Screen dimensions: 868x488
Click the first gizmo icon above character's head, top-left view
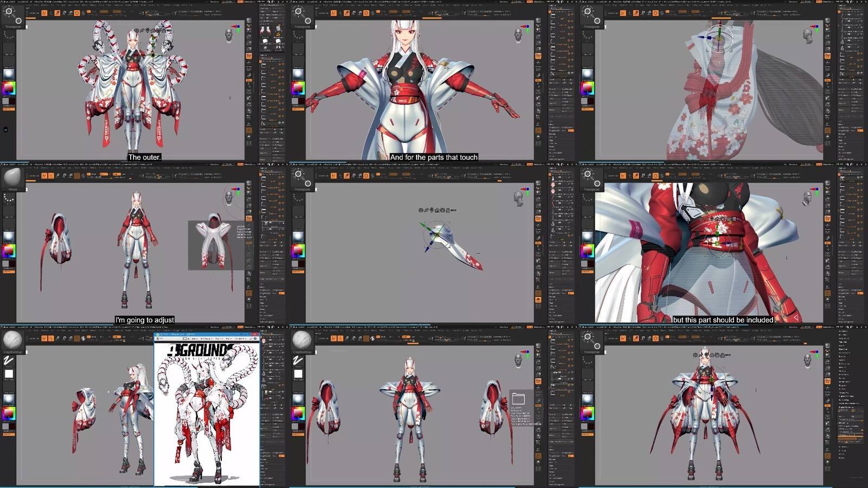(137, 31)
